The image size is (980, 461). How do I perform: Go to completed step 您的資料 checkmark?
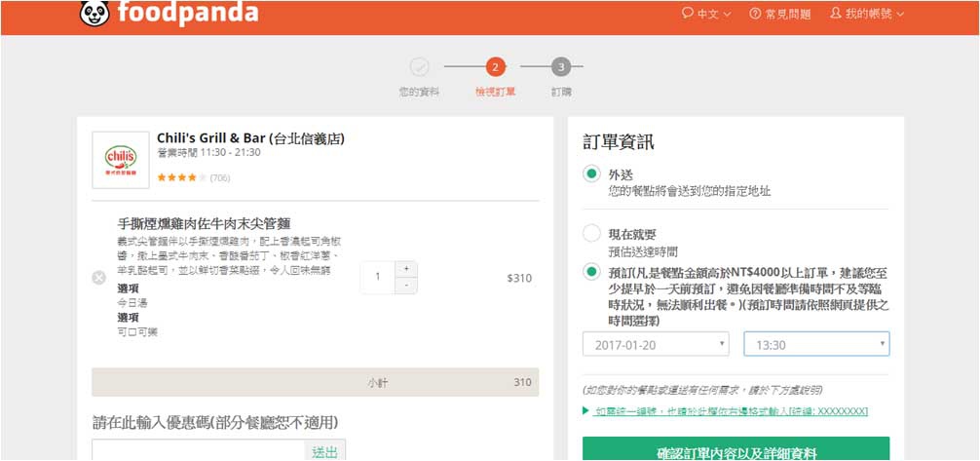point(420,66)
